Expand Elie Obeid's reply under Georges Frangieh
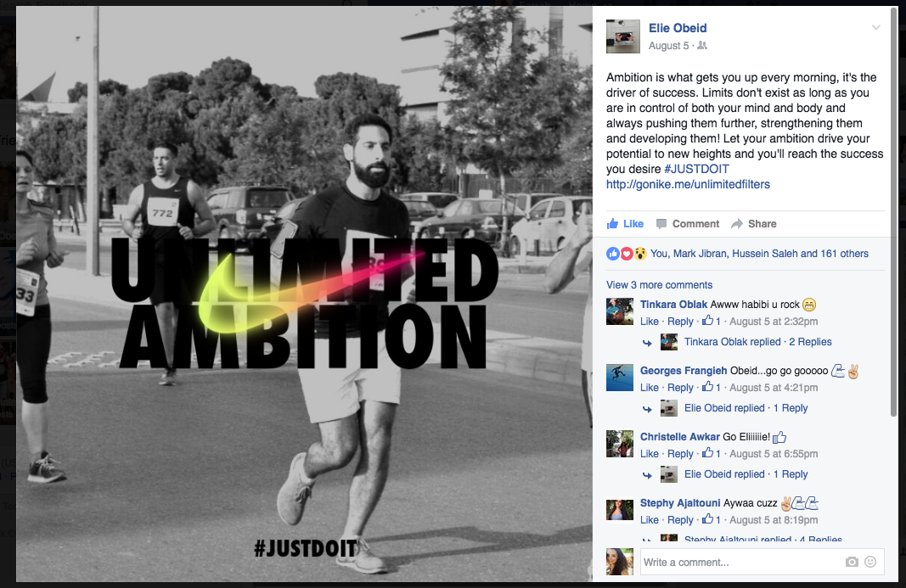The image size is (906, 588). tap(746, 408)
